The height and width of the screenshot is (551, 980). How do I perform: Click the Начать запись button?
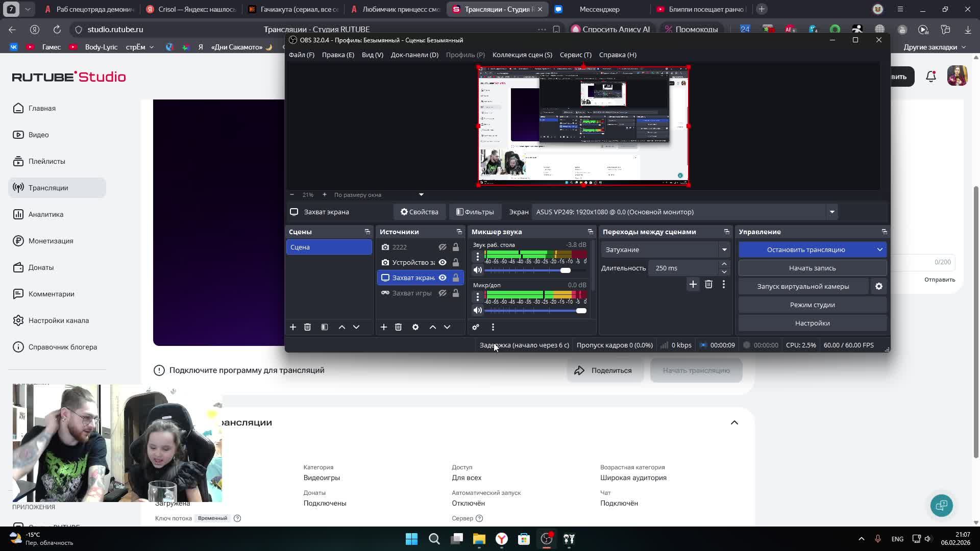(x=812, y=268)
